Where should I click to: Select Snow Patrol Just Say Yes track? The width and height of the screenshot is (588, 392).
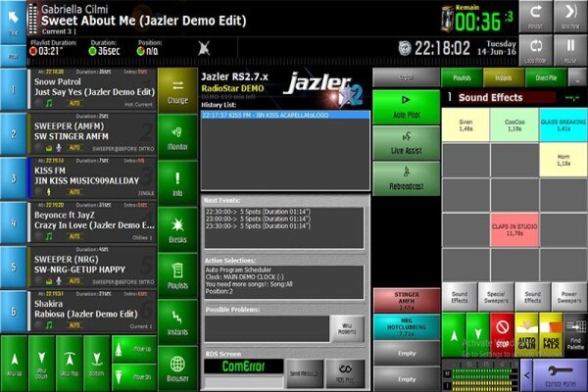pos(92,89)
